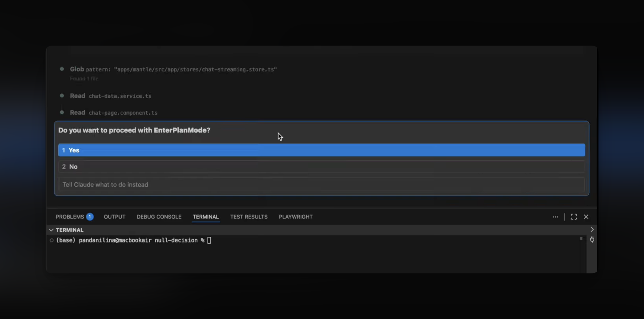Close the bottom panel

pyautogui.click(x=586, y=217)
